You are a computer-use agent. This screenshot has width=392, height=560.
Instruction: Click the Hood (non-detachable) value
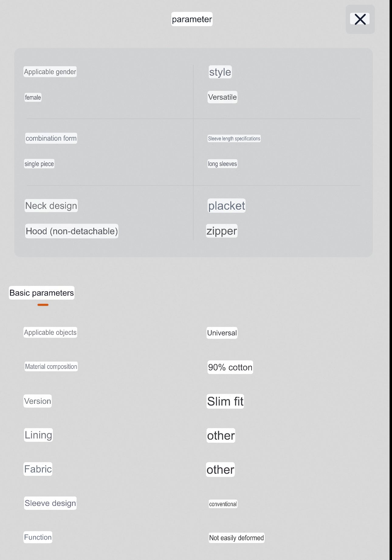72,231
